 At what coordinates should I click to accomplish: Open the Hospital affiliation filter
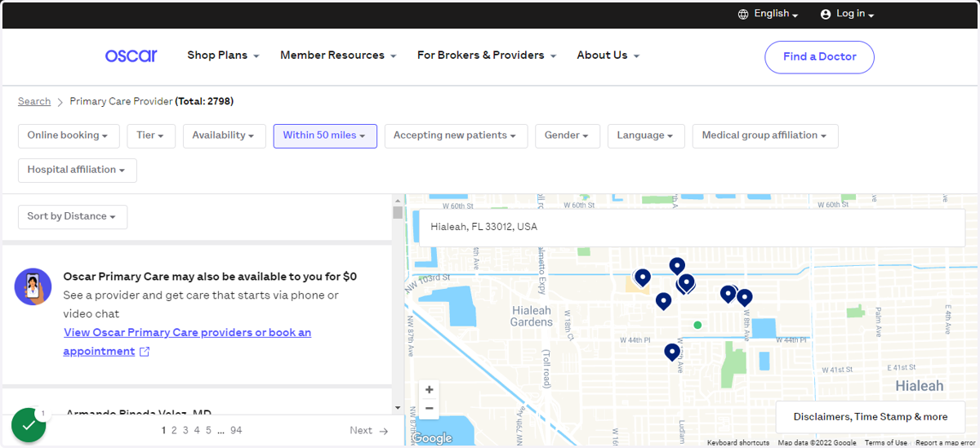click(78, 170)
